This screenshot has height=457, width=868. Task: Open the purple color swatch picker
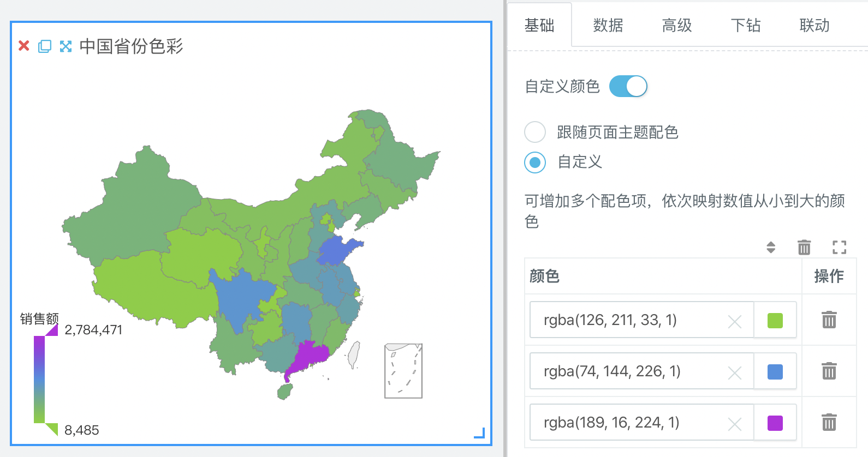point(775,423)
